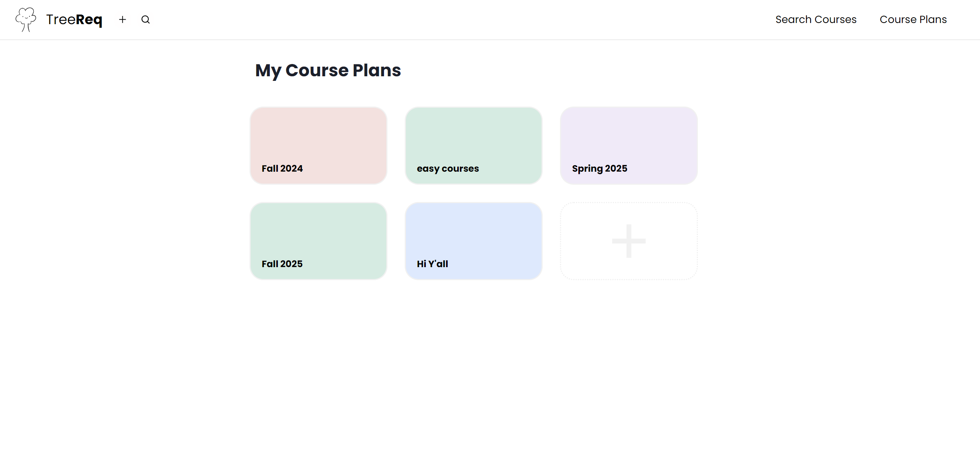980x458 pixels.
Task: Click the TreeReq tree logo icon
Action: tap(26, 20)
